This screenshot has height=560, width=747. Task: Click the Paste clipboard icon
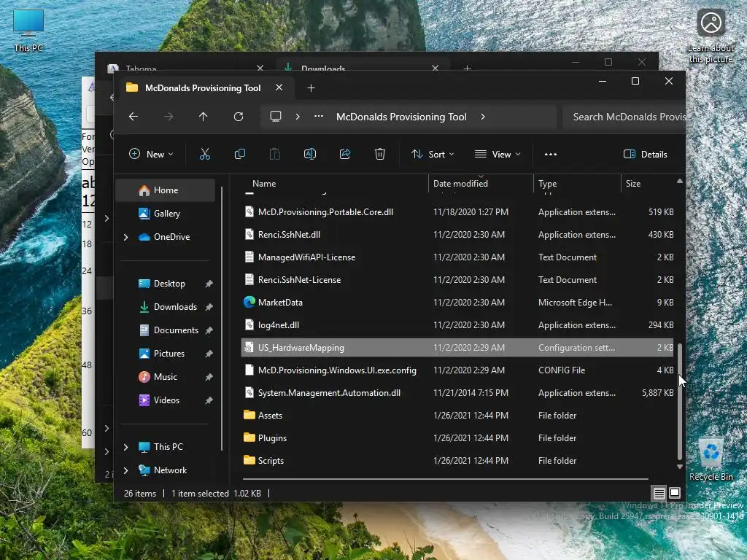click(275, 154)
